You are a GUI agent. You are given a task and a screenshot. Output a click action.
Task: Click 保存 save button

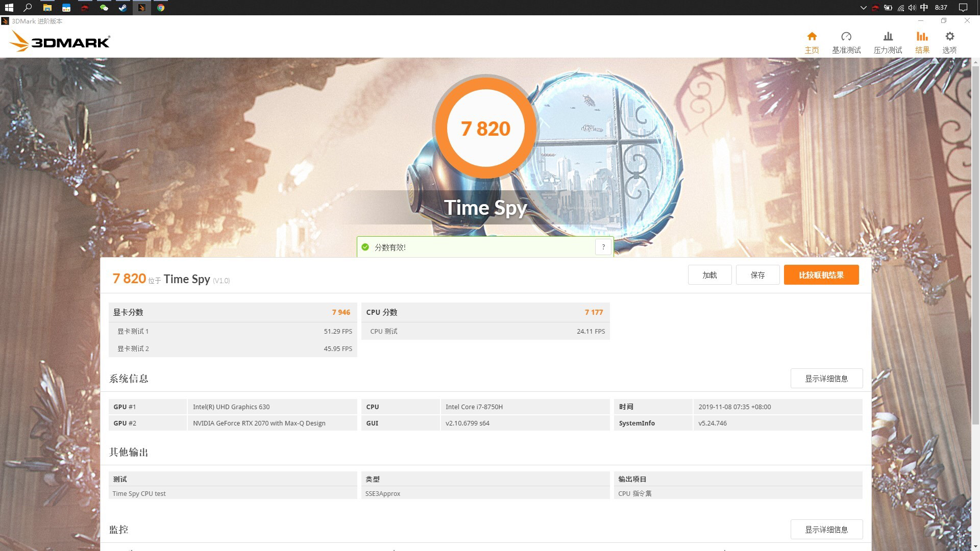pos(757,275)
